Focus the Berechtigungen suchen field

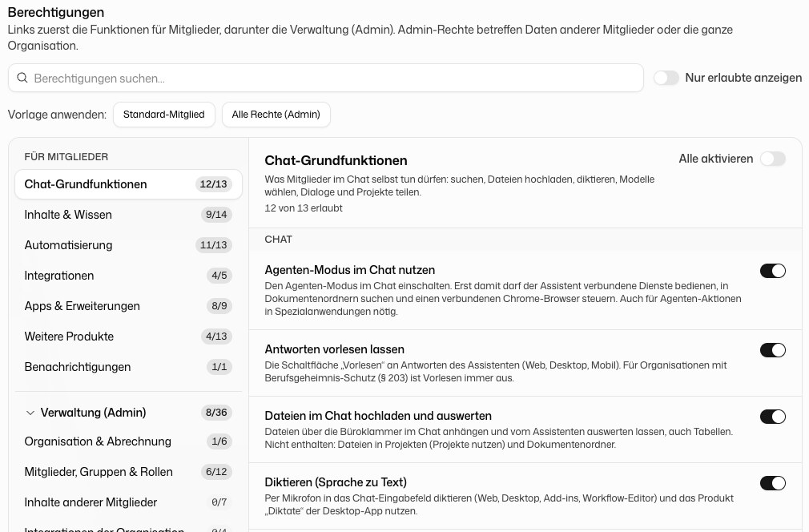tap(325, 78)
